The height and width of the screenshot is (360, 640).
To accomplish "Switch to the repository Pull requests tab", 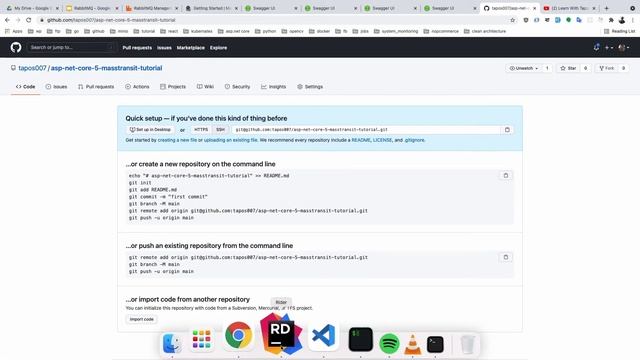I will (96, 87).
